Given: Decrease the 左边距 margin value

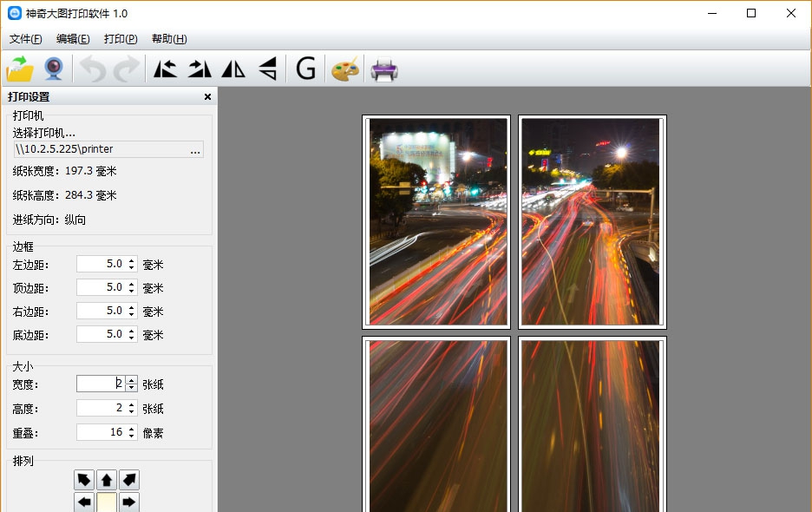Looking at the screenshot, I should pyautogui.click(x=132, y=267).
